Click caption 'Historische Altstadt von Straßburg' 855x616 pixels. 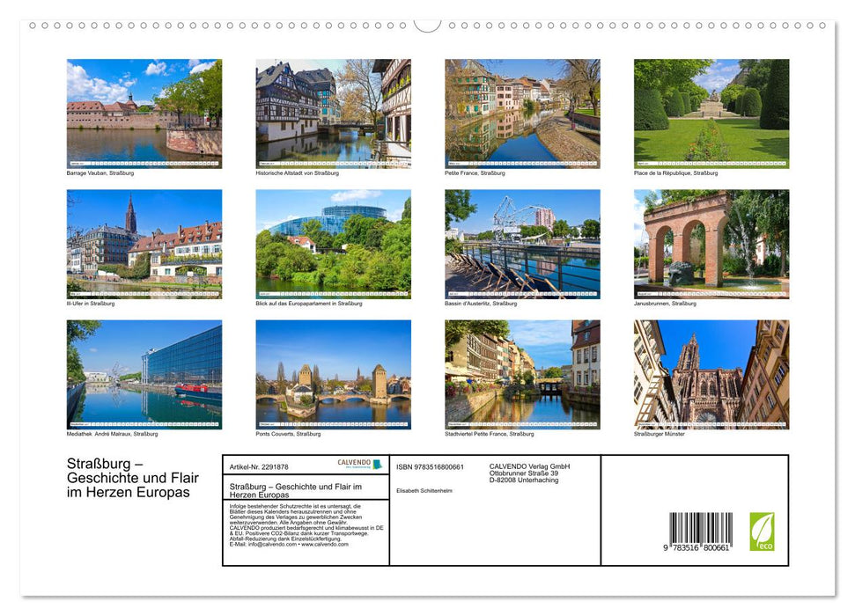(x=297, y=173)
